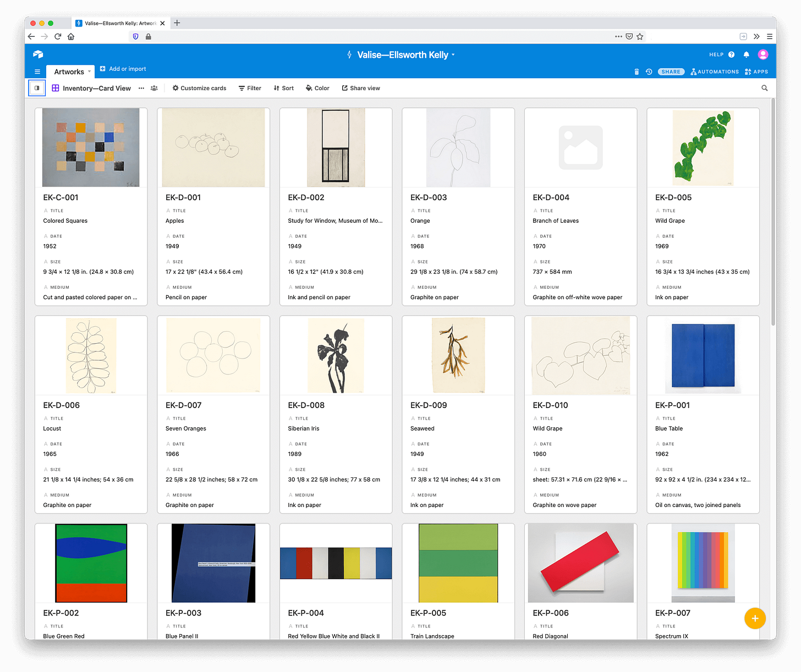
Task: Open Customize cards options
Action: [x=199, y=88]
